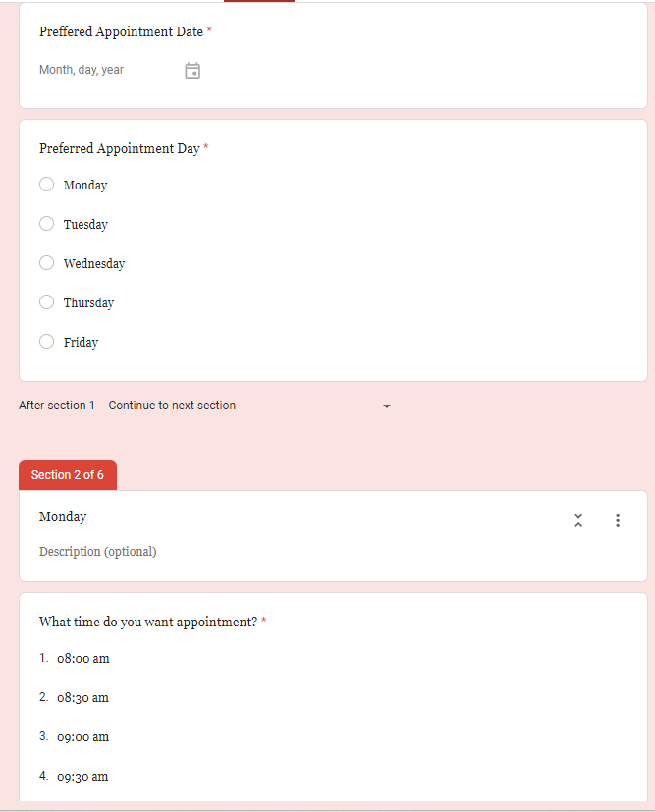This screenshot has height=812, width=655.
Task: Open the Monday section three-dot menu
Action: coord(618,520)
